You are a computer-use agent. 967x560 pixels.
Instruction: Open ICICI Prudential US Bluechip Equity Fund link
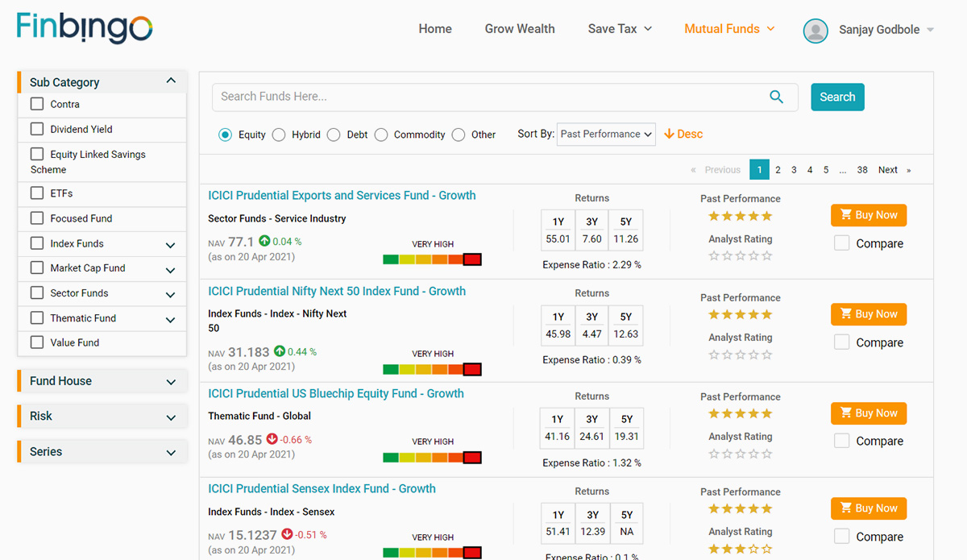(x=336, y=394)
